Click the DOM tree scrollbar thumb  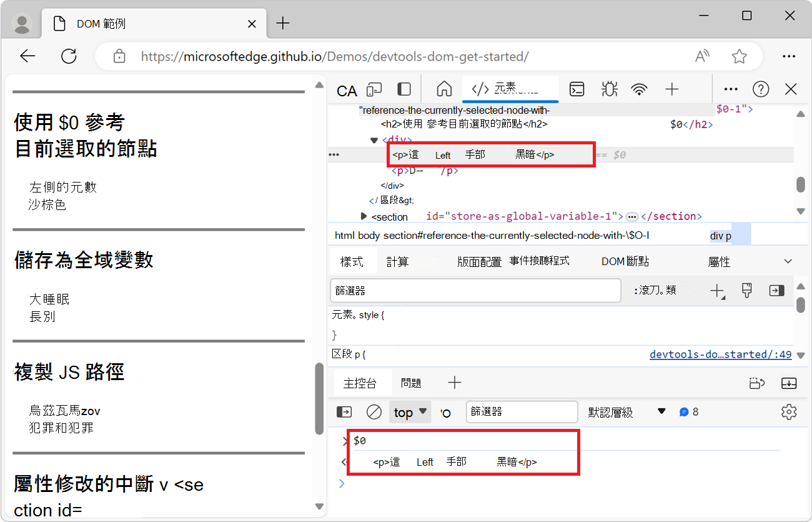point(800,185)
